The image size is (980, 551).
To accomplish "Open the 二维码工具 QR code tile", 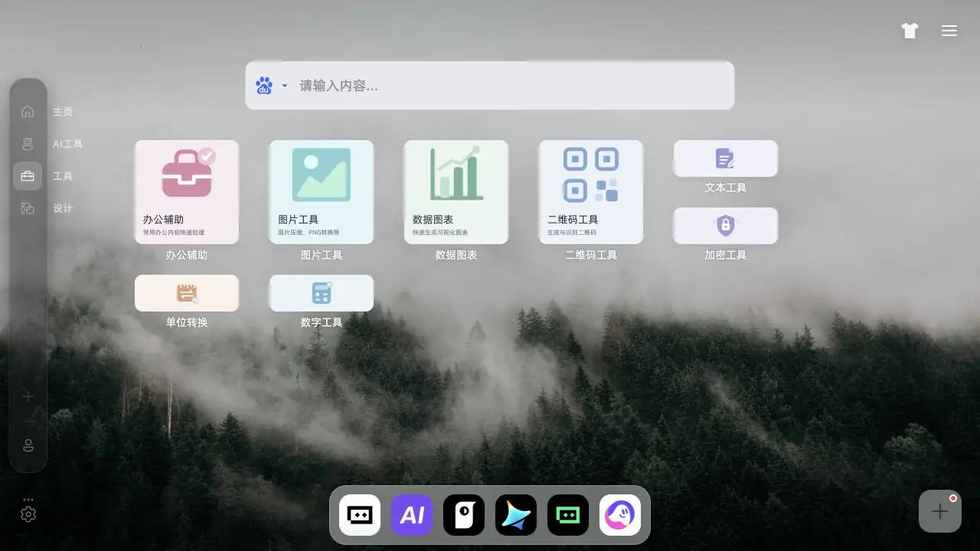I will coord(591,192).
